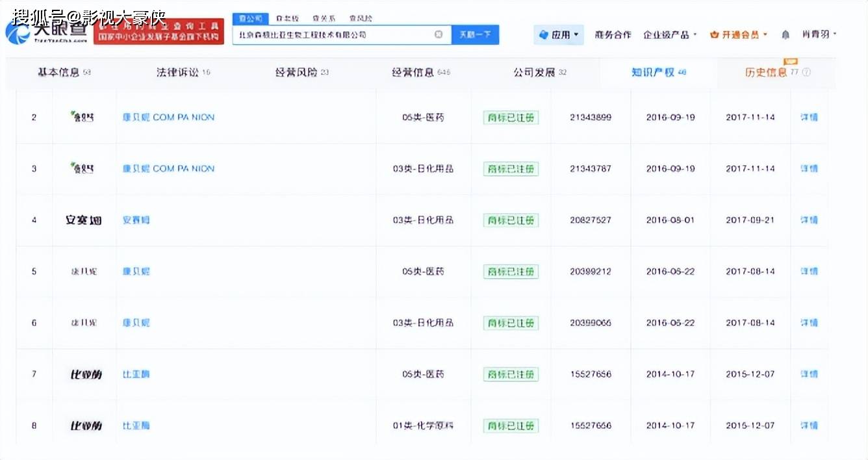Image resolution: width=868 pixels, height=460 pixels.
Task: Open trademark name link in row 3
Action: tap(168, 168)
